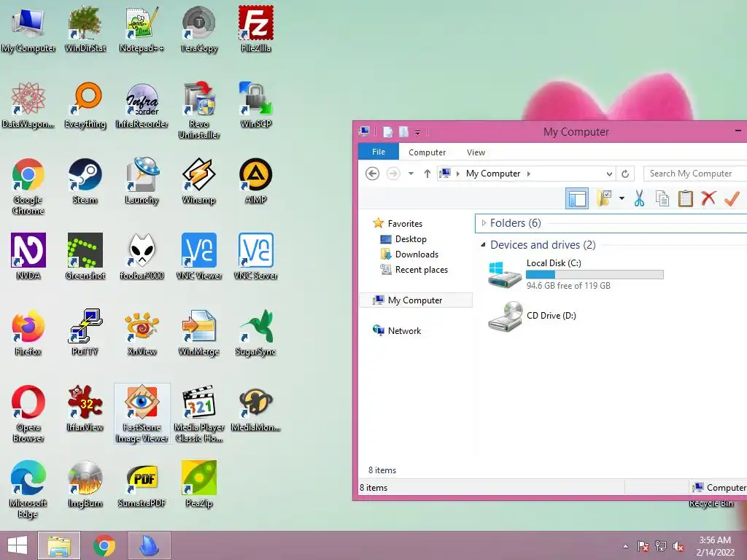Screen dimensions: 747x560
Task: Open SumatraPDF desktop shortcut
Action: (x=142, y=484)
